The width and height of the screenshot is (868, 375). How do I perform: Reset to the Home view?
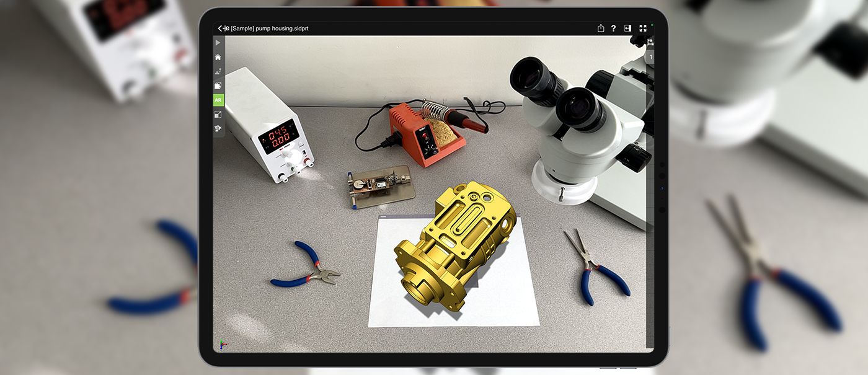218,57
